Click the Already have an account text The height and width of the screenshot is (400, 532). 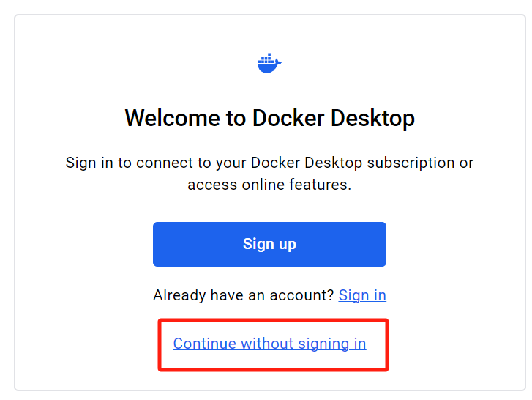pyautogui.click(x=244, y=295)
